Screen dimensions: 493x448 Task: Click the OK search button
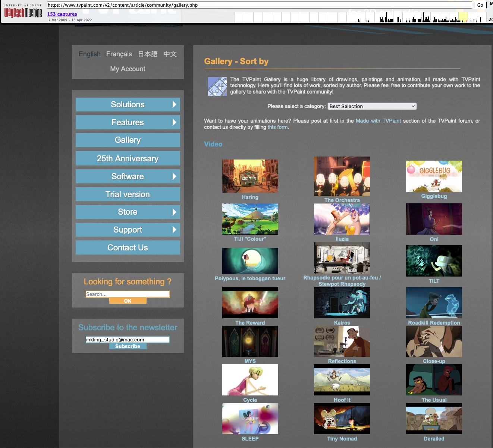(x=128, y=301)
